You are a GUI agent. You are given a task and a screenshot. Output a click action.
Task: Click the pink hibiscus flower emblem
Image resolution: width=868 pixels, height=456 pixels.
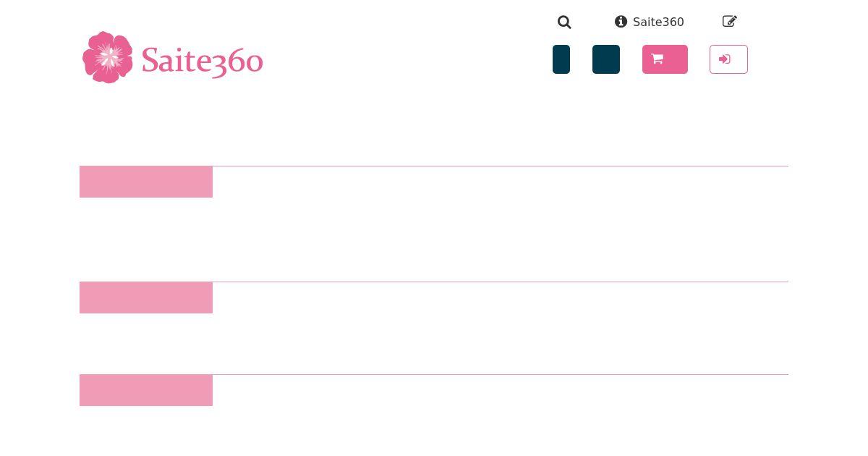[108, 57]
